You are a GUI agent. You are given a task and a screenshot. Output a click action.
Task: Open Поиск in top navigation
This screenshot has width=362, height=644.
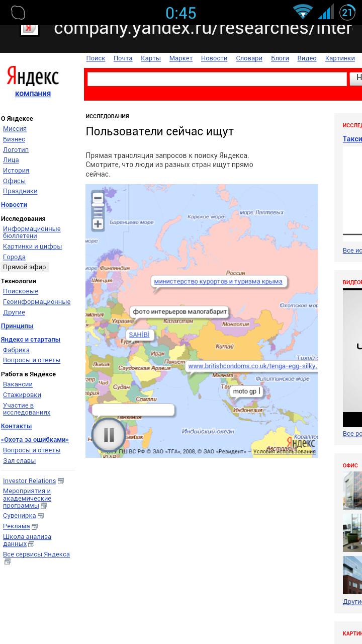[96, 58]
